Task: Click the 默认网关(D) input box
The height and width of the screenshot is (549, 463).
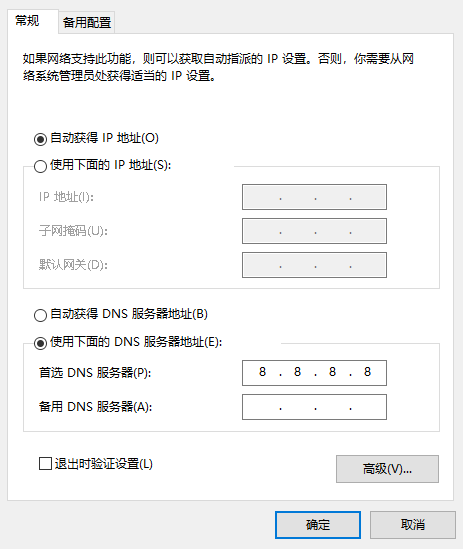Action: pyautogui.click(x=315, y=265)
